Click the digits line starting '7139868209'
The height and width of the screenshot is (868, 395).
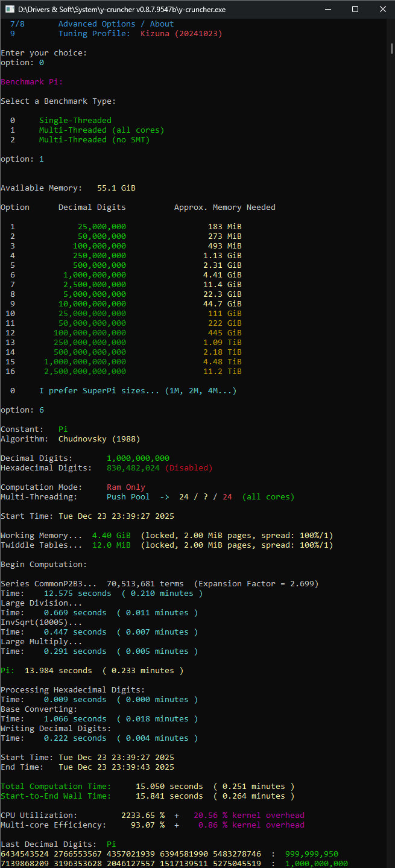point(174,864)
